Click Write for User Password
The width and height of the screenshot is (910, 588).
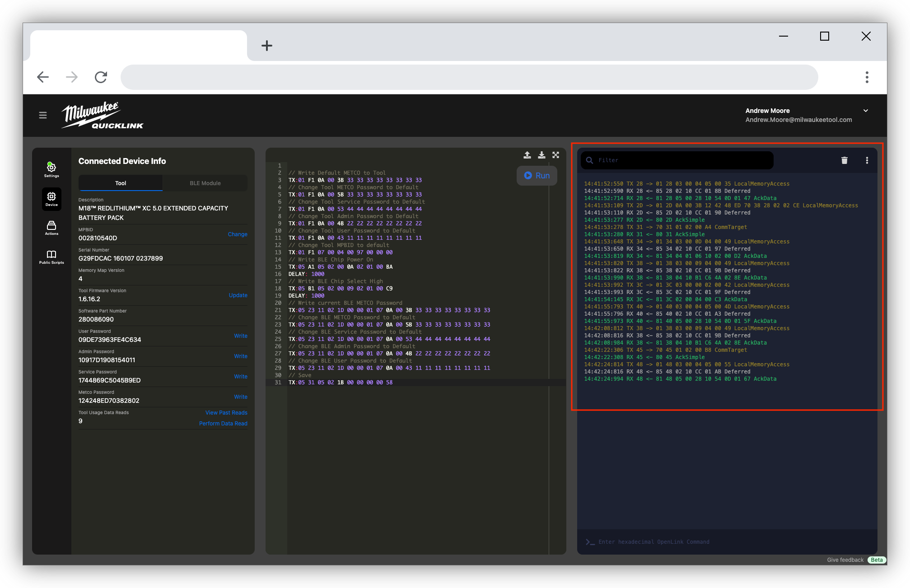coord(241,336)
